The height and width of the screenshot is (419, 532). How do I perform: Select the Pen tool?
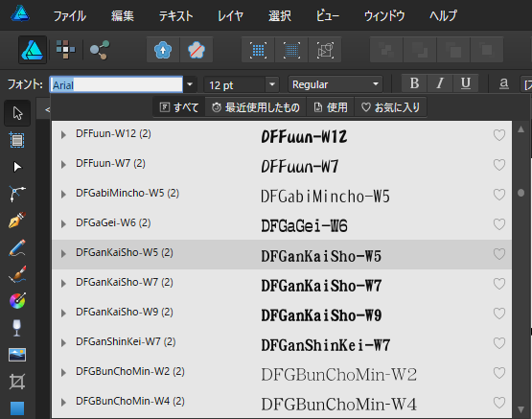coord(17,221)
